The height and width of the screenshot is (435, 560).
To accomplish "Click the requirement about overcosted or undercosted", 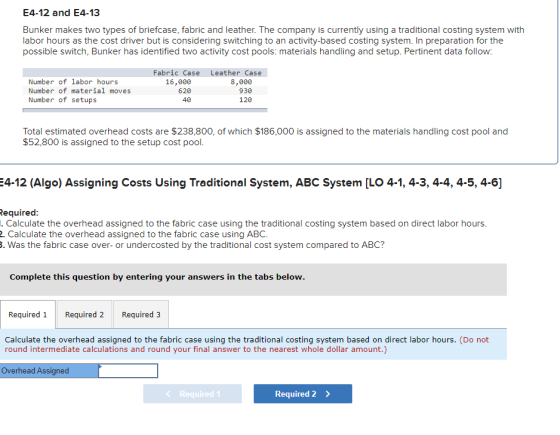I will tap(192, 245).
